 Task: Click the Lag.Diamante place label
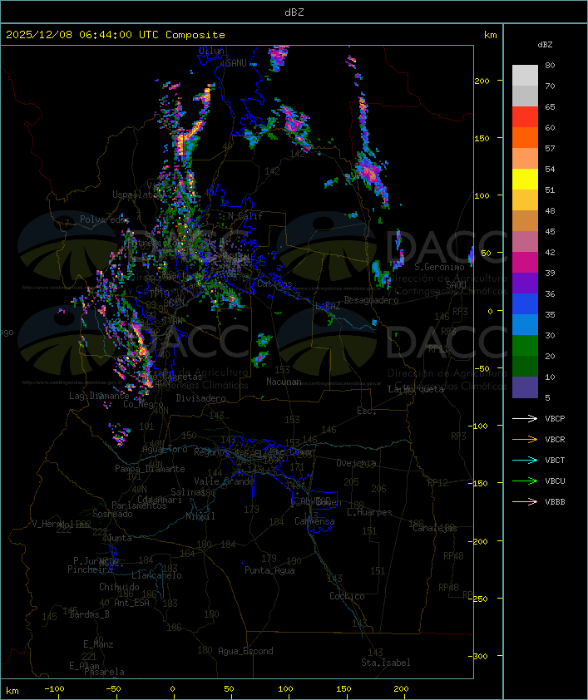coord(99,396)
